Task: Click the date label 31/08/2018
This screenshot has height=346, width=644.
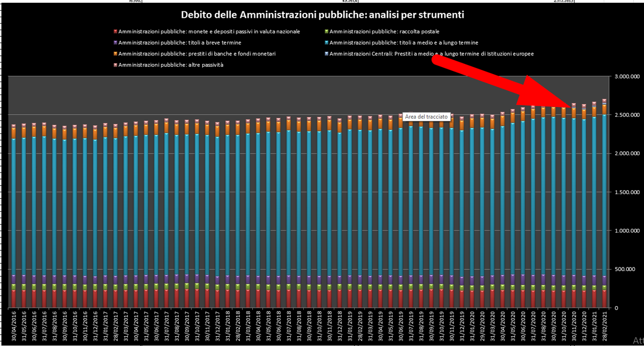Action: (x=300, y=327)
